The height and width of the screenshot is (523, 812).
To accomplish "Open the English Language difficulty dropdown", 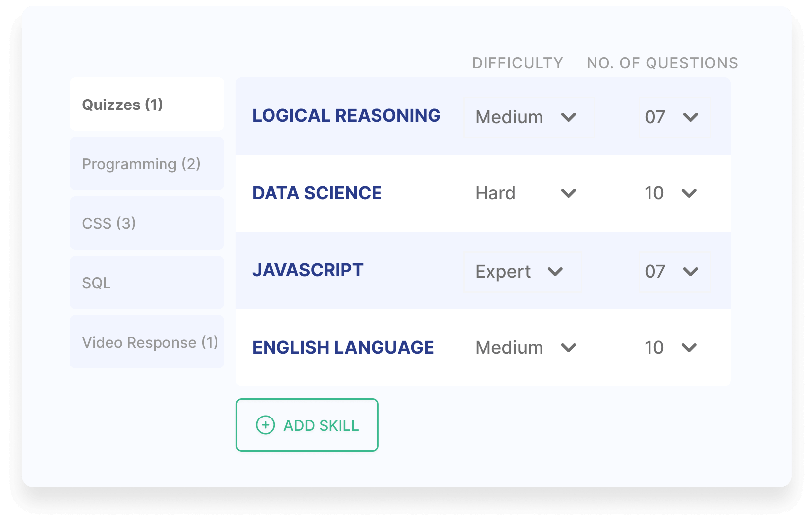I will click(x=526, y=347).
